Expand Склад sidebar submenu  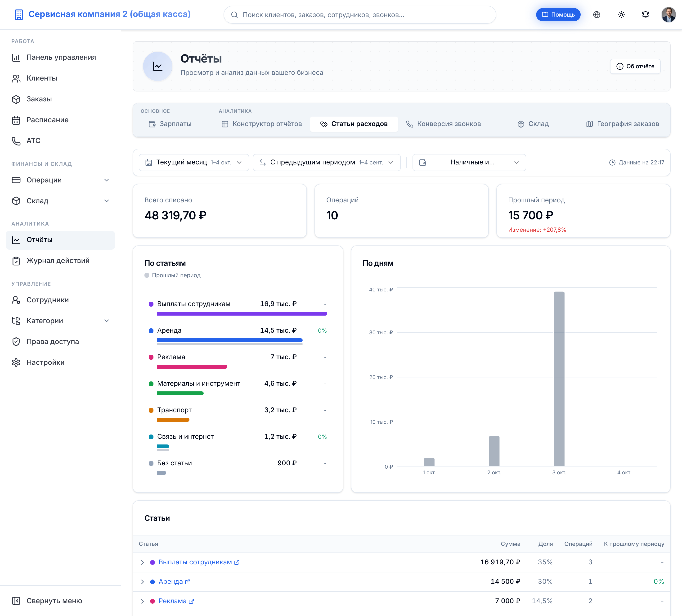pyautogui.click(x=60, y=201)
